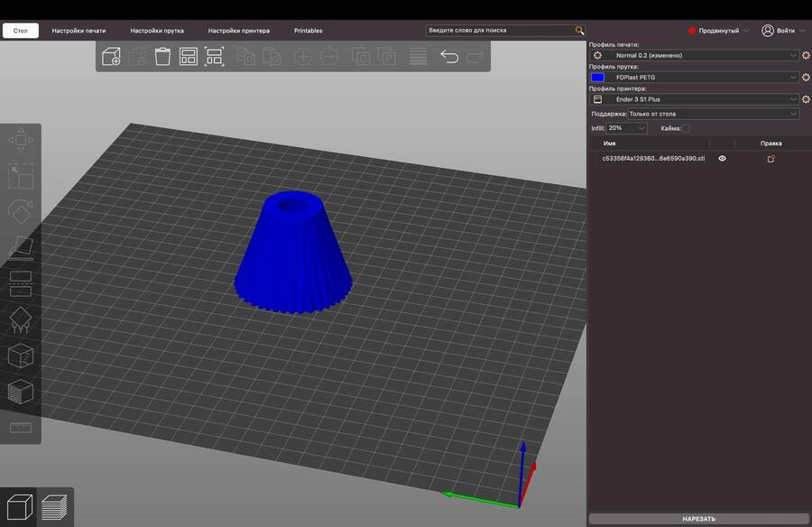Viewport: 812px width, 527px height.
Task: Click the Add model cube icon
Action: [111, 57]
